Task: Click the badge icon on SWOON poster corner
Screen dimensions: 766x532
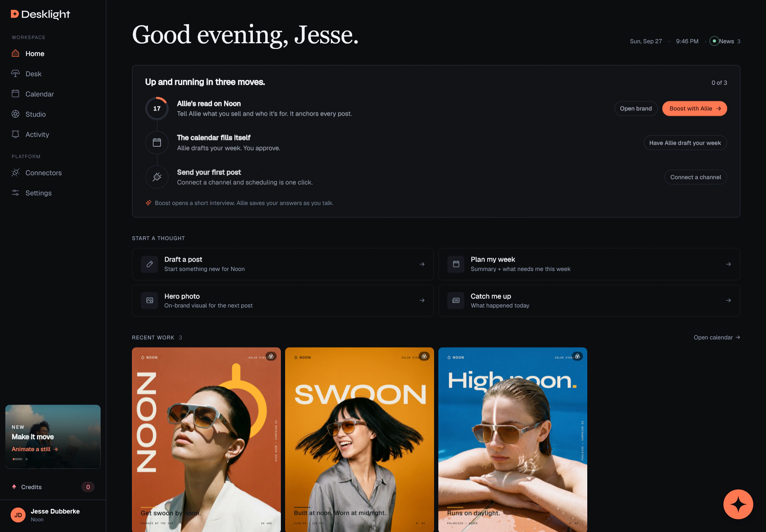Action: click(x=424, y=356)
